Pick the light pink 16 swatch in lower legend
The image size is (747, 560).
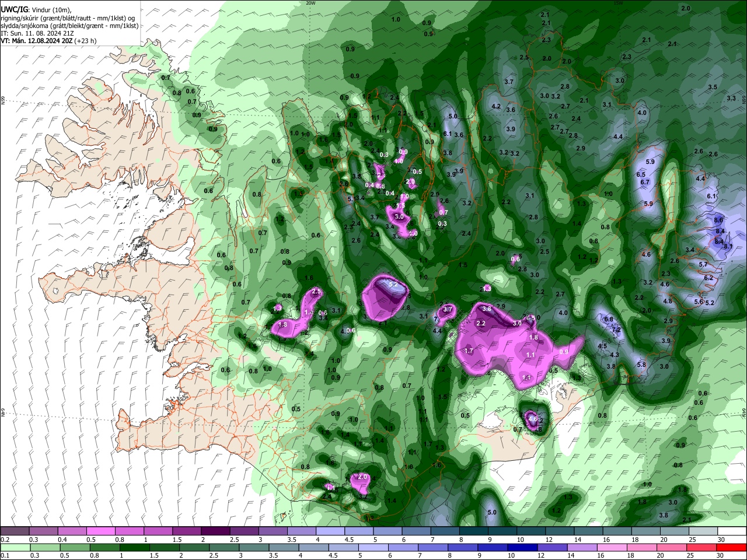tap(612, 547)
